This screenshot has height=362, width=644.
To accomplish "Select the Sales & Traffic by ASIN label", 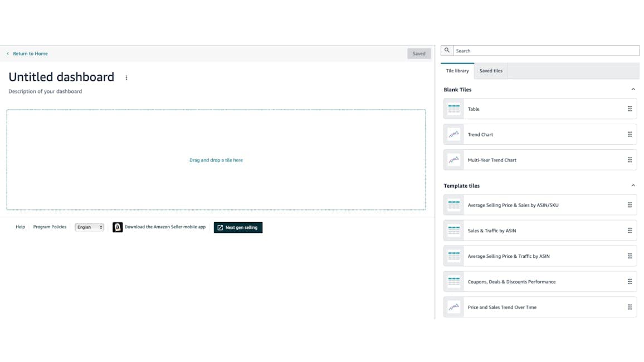I will click(491, 231).
